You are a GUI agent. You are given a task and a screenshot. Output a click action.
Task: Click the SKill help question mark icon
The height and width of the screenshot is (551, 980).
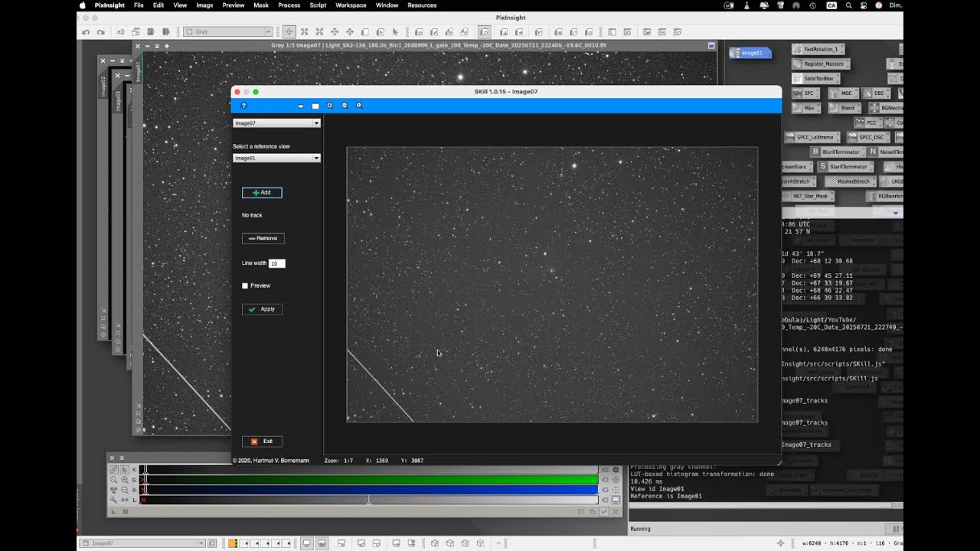pos(243,106)
